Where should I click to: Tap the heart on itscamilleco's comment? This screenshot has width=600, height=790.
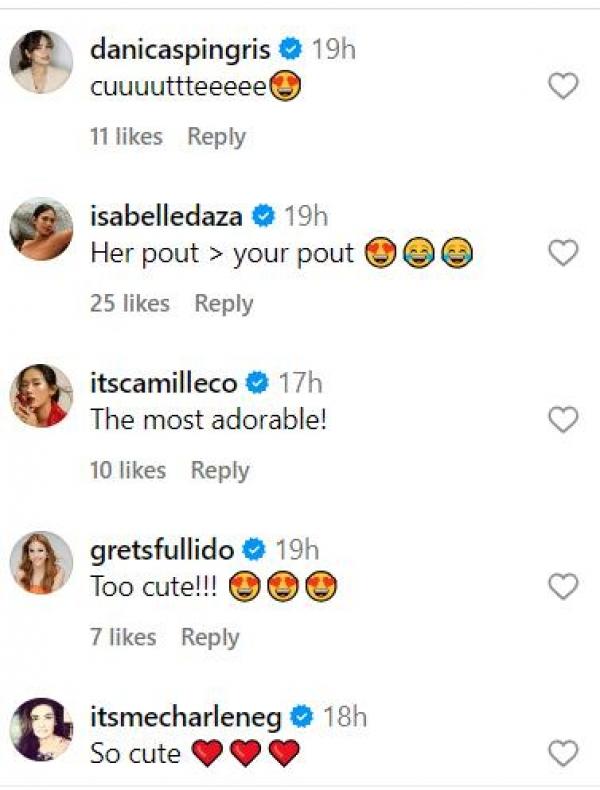click(564, 420)
